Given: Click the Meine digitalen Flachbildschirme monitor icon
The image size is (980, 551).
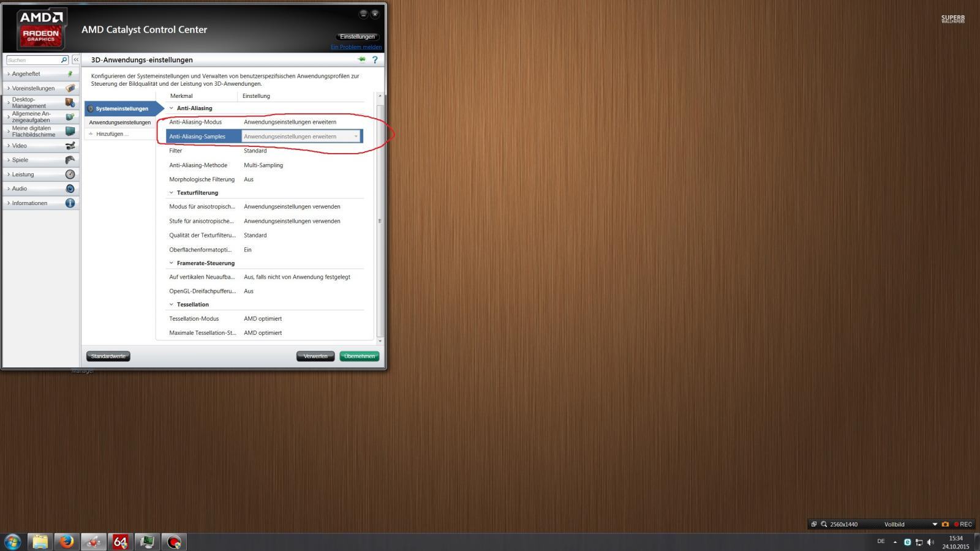Looking at the screenshot, I should (x=70, y=131).
